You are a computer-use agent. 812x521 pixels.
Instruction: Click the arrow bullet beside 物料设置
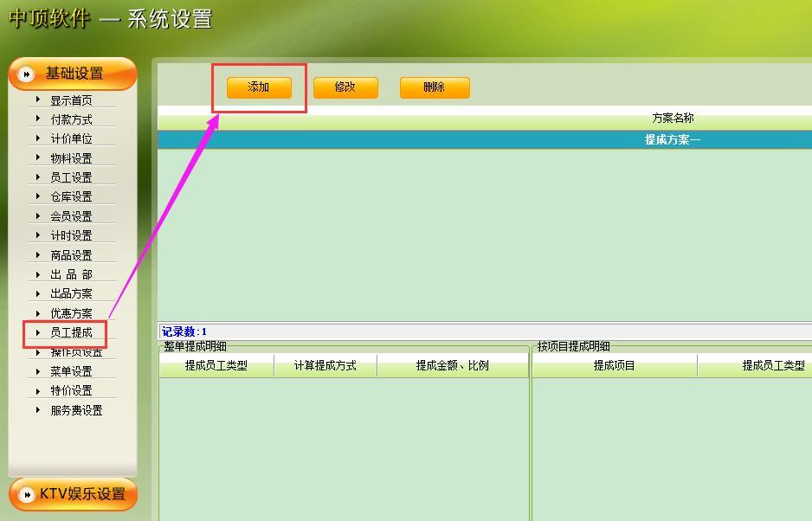click(38, 157)
